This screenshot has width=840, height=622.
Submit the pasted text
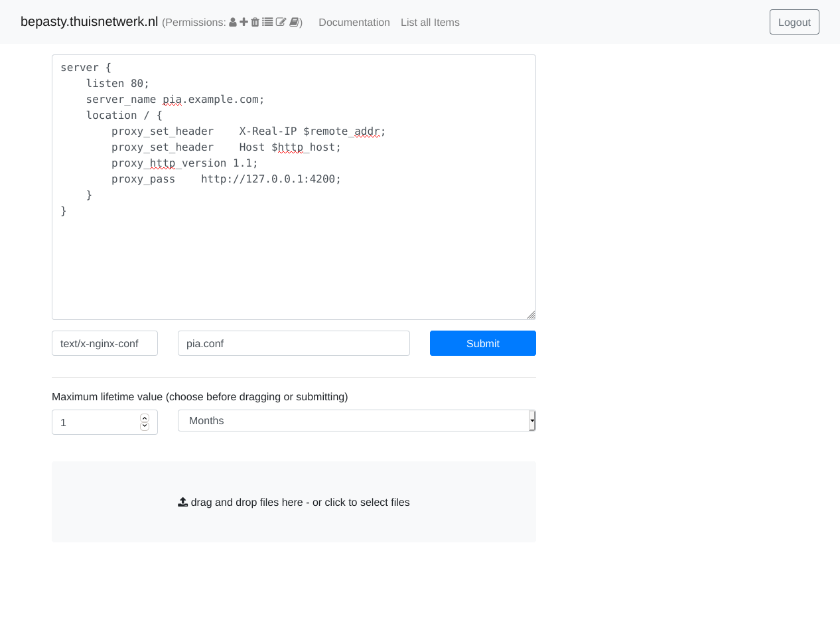pos(483,343)
